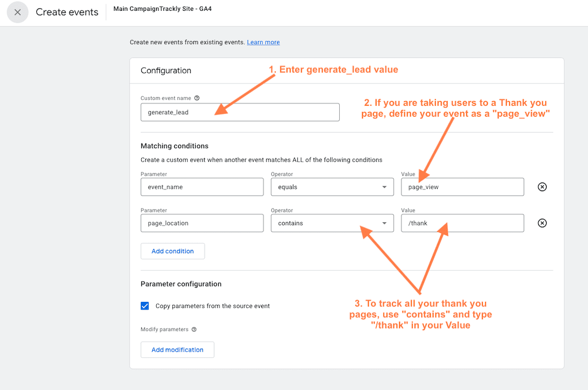
Task: Click the Parameter field containing event_name
Action: 202,187
